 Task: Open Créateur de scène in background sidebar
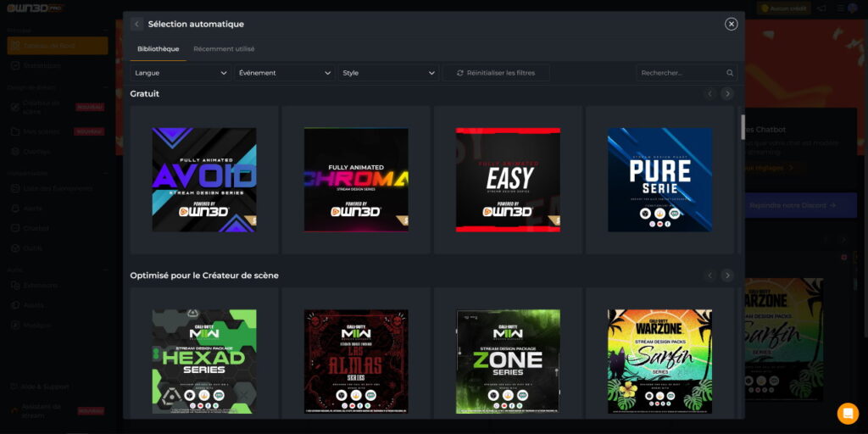click(58, 107)
